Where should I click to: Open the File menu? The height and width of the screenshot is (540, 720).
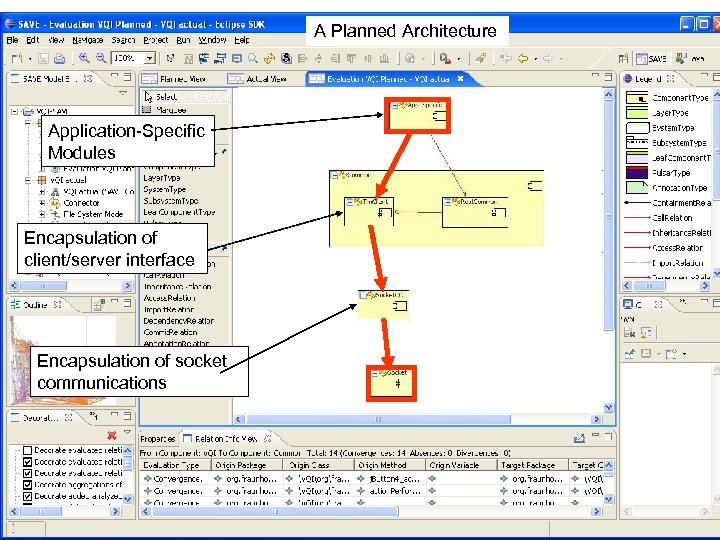12,40
